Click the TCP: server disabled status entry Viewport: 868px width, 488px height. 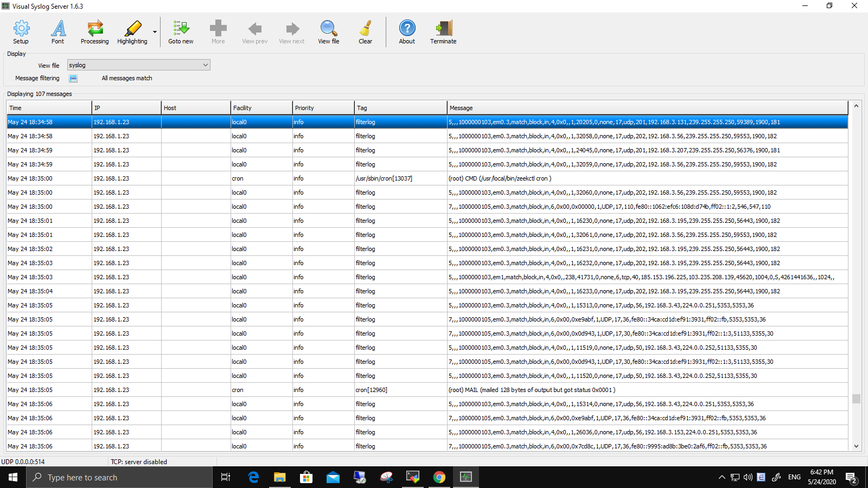click(x=139, y=462)
